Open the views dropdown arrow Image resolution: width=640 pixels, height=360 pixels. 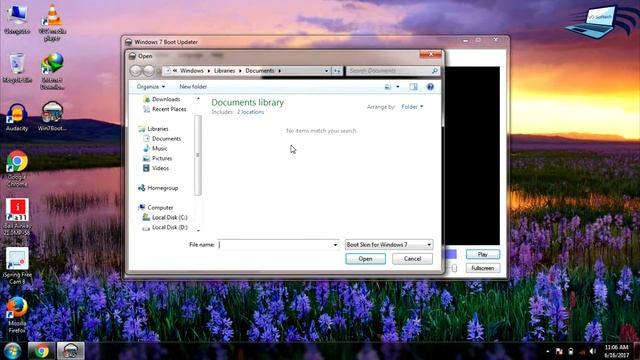398,87
